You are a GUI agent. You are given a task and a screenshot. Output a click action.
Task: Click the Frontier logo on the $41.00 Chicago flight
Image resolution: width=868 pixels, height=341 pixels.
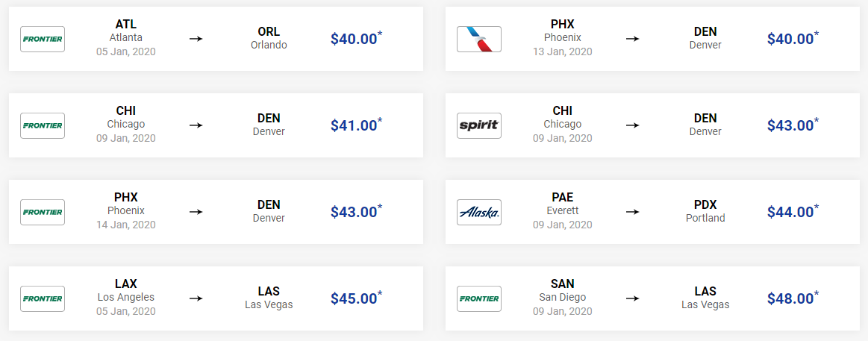[43, 125]
